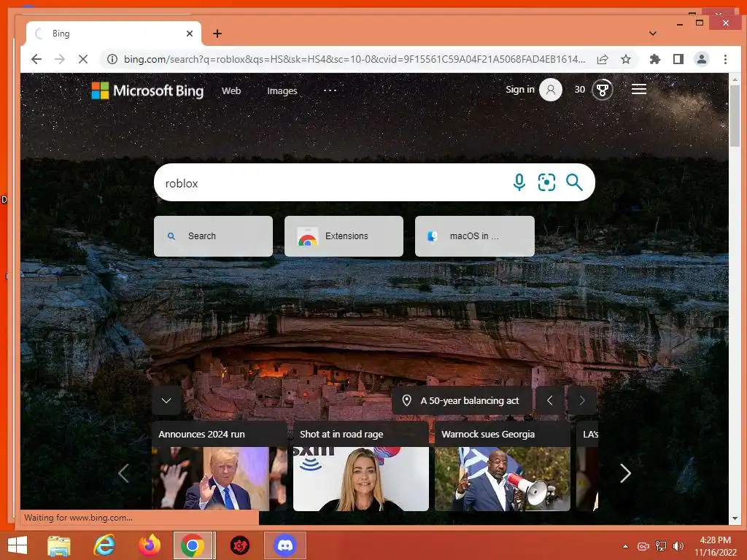Click the Microsoft Bing logo
The width and height of the screenshot is (747, 560).
147,90
